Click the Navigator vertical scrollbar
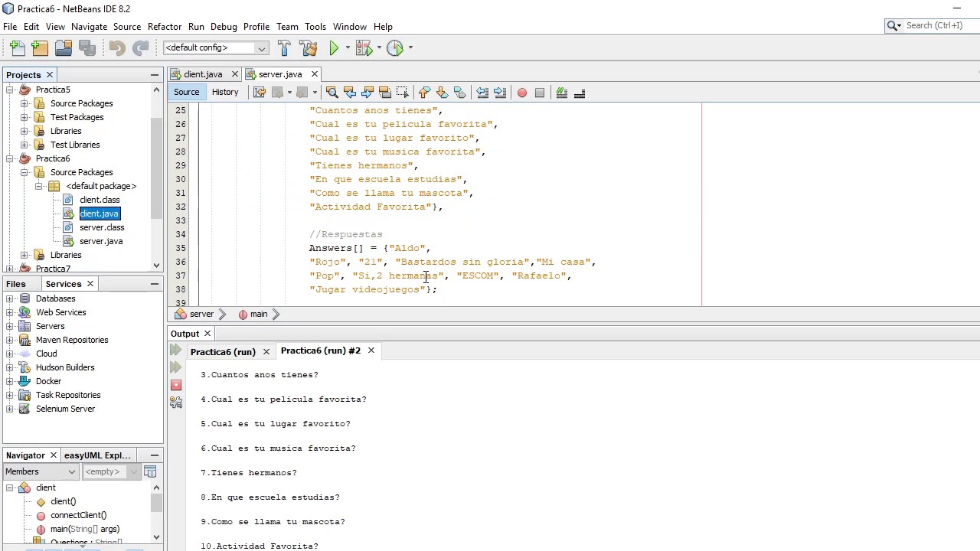The height and width of the screenshot is (551, 980). pyautogui.click(x=156, y=504)
